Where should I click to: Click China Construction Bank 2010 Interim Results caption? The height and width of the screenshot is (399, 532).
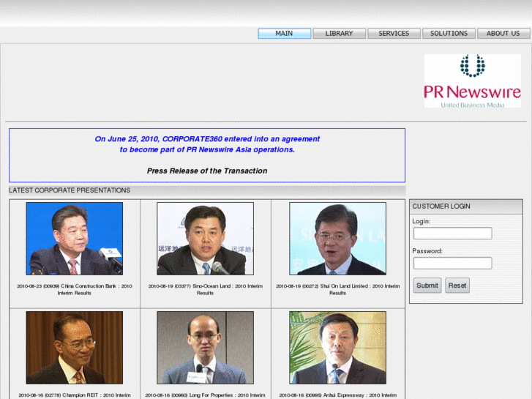[75, 289]
